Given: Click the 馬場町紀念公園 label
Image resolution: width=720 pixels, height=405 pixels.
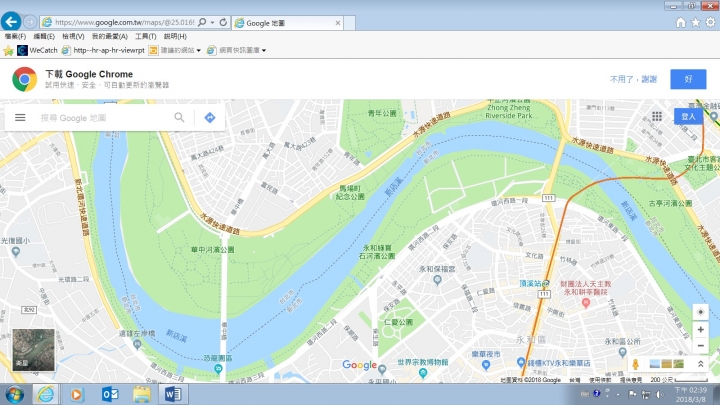Looking at the screenshot, I should tap(350, 192).
